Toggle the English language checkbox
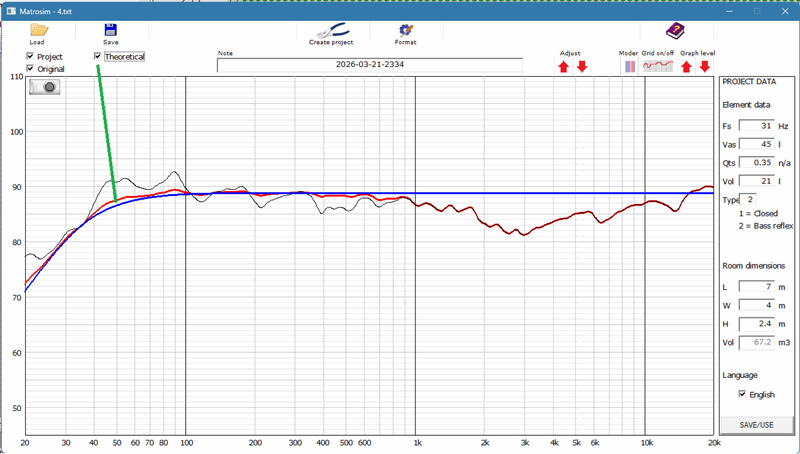800x454 pixels. click(x=741, y=395)
